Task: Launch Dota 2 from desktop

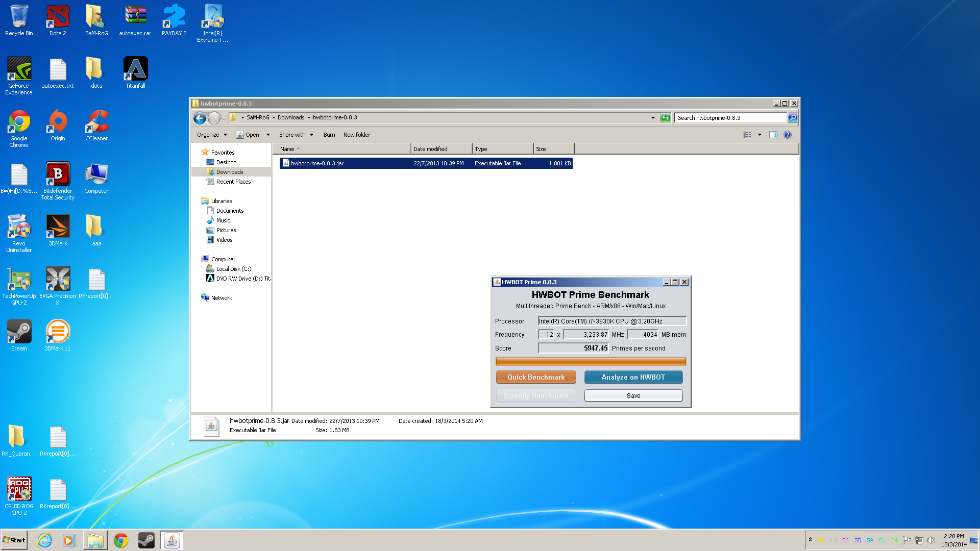Action: (58, 20)
